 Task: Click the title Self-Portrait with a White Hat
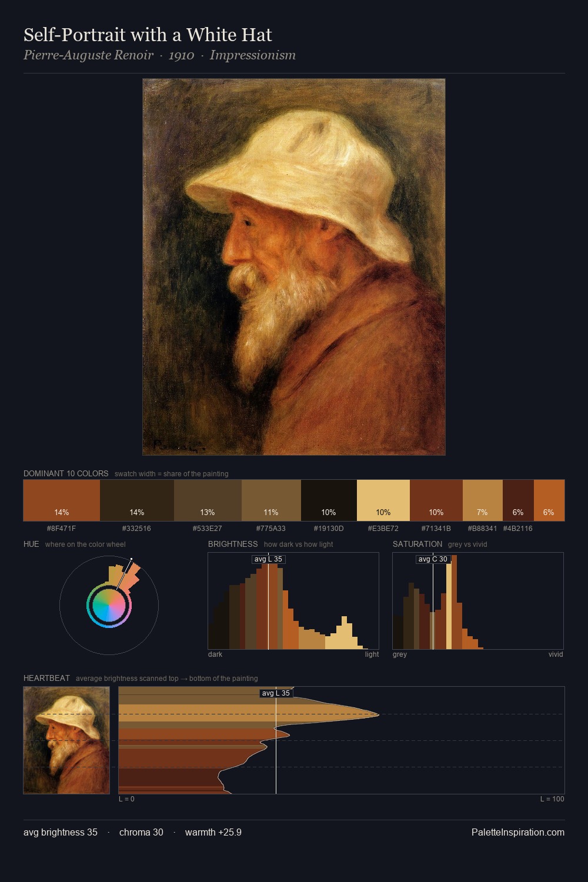pos(148,35)
